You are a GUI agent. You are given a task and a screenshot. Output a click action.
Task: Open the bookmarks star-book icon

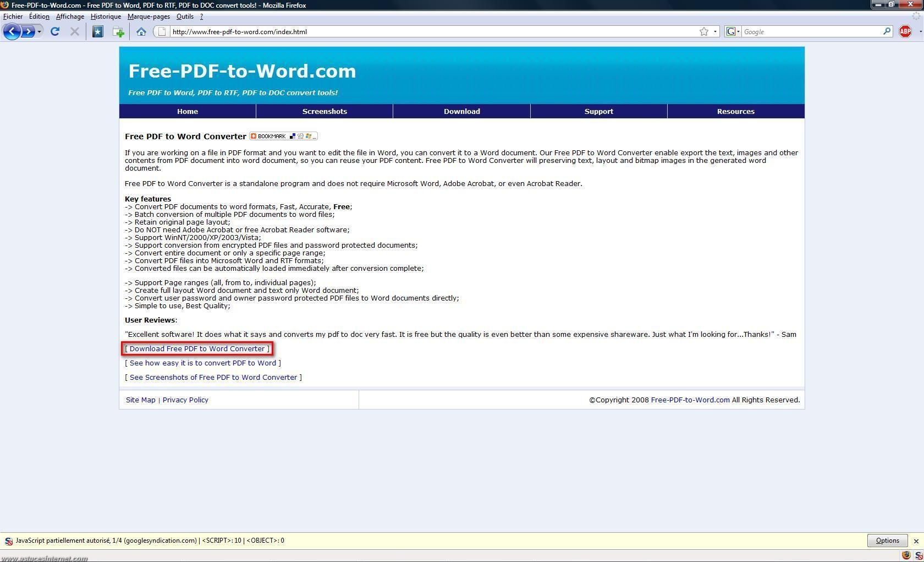[x=98, y=31]
